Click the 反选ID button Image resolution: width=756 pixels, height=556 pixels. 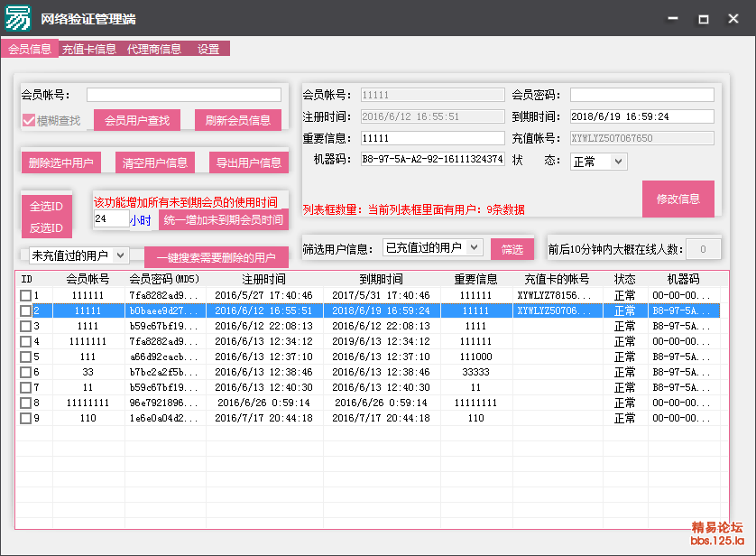(46, 227)
